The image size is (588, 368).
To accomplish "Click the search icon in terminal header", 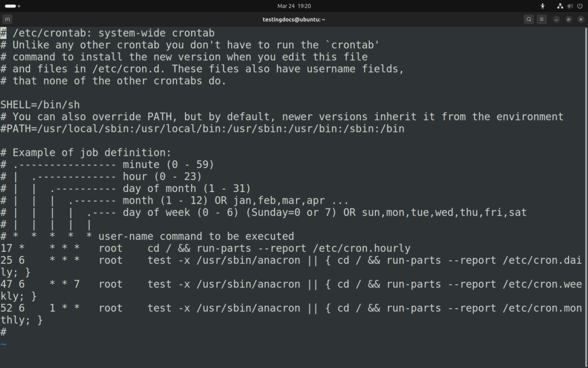I will pyautogui.click(x=528, y=20).
